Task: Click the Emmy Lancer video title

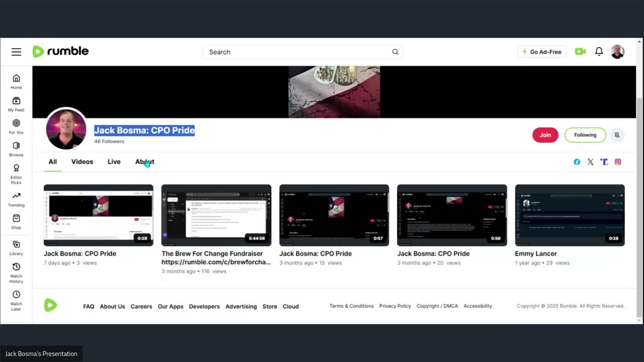Action: click(x=536, y=253)
